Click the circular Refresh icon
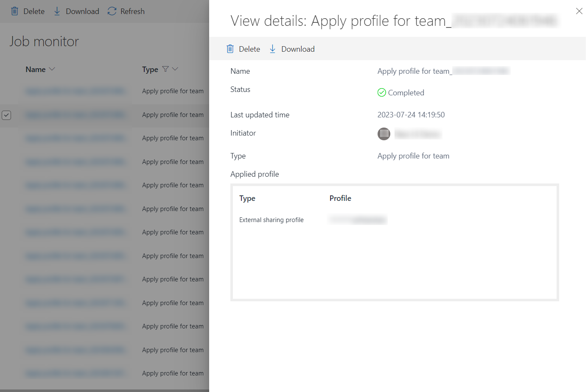Screen dimensions: 588x392 click(112, 11)
